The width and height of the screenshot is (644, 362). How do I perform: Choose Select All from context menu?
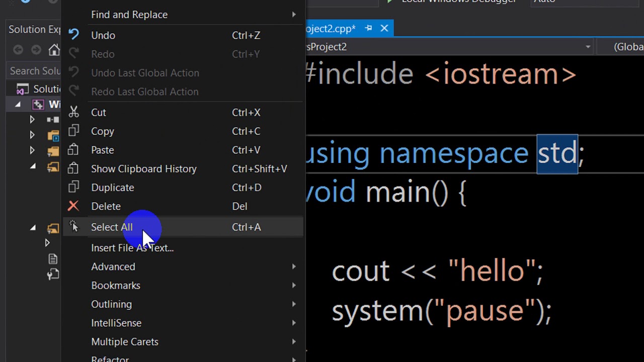pyautogui.click(x=184, y=227)
